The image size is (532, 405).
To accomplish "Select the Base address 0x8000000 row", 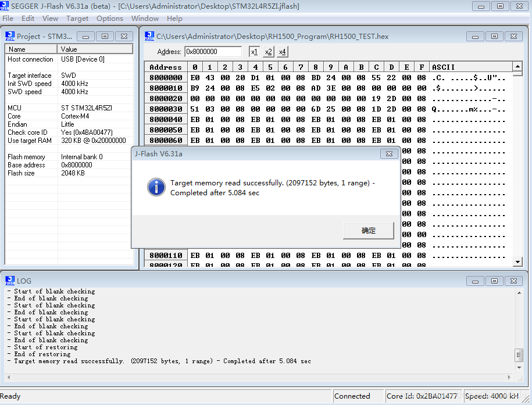I will (69, 165).
